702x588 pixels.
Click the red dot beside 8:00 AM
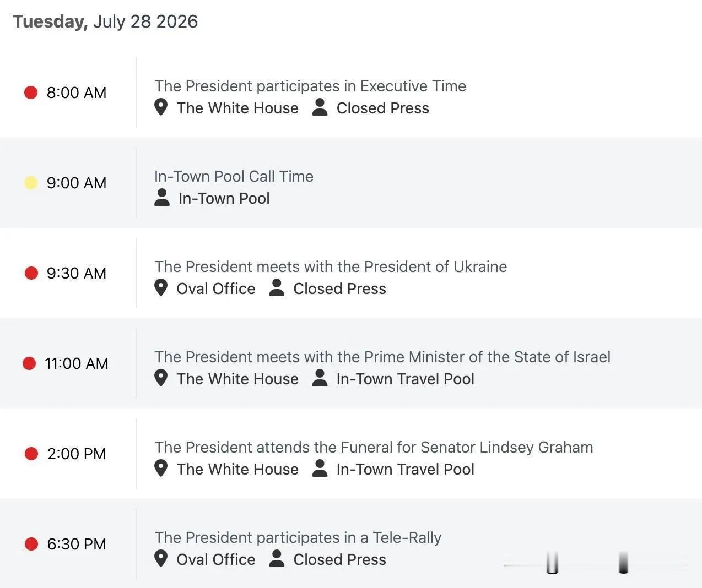click(x=31, y=92)
